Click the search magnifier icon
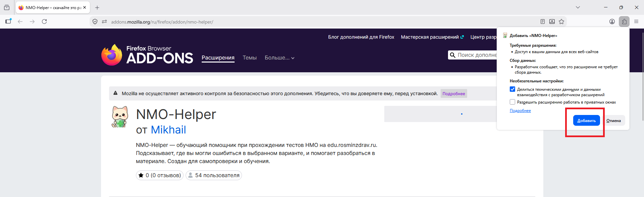 (x=453, y=55)
